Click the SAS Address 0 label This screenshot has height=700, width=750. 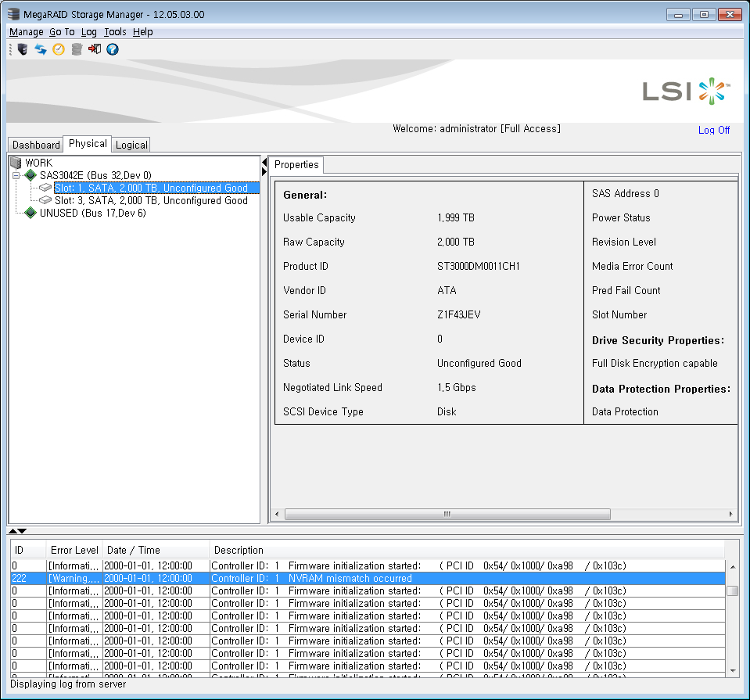pyautogui.click(x=625, y=193)
